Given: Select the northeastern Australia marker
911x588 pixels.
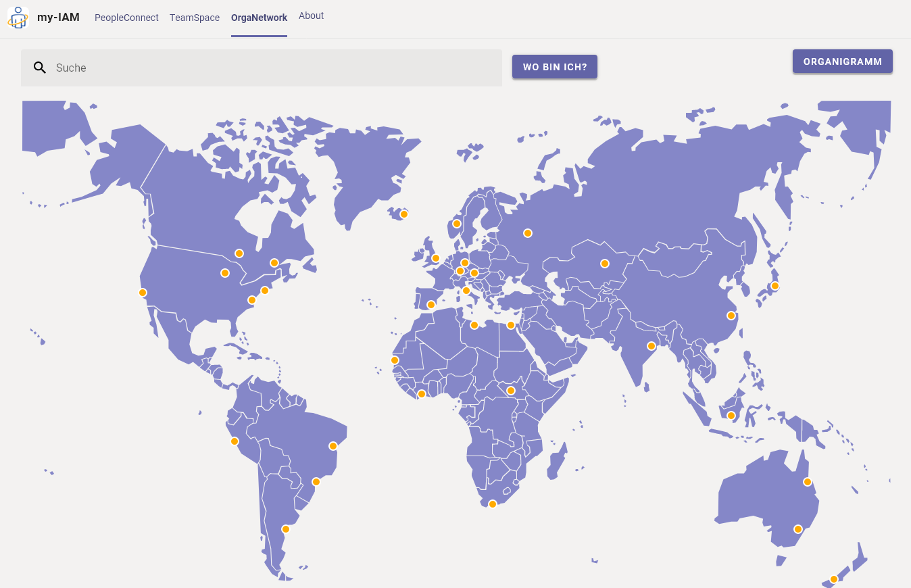Looking at the screenshot, I should (x=808, y=482).
